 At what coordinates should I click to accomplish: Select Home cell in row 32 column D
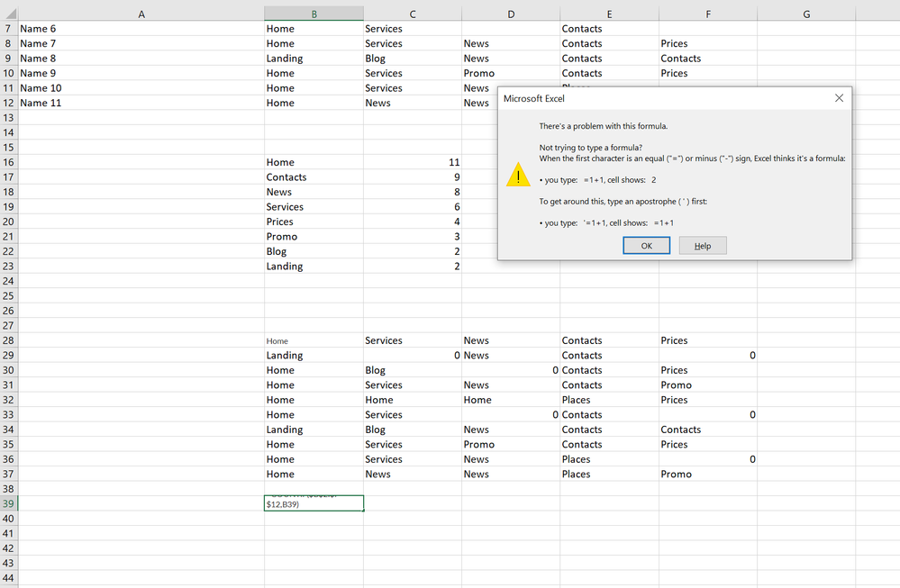pos(511,401)
